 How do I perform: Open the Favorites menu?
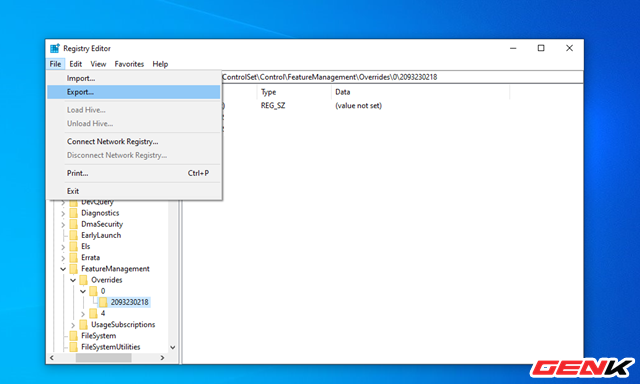(129, 64)
